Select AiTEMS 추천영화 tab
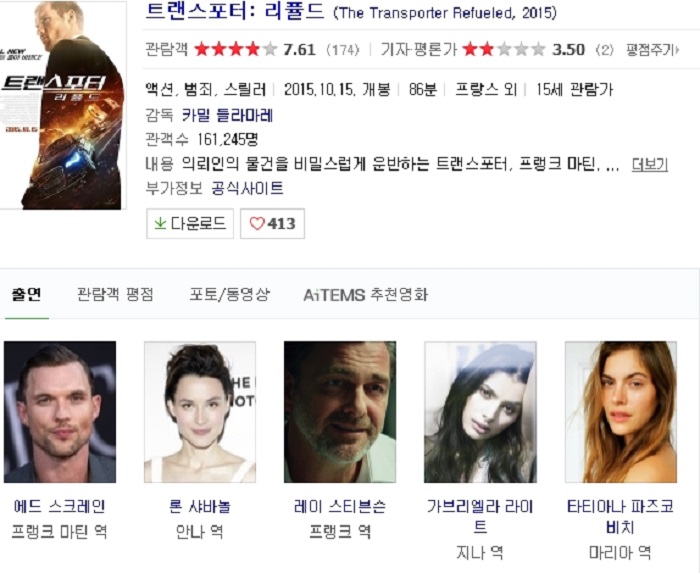Screen dimensions: 700x573 point(365,295)
